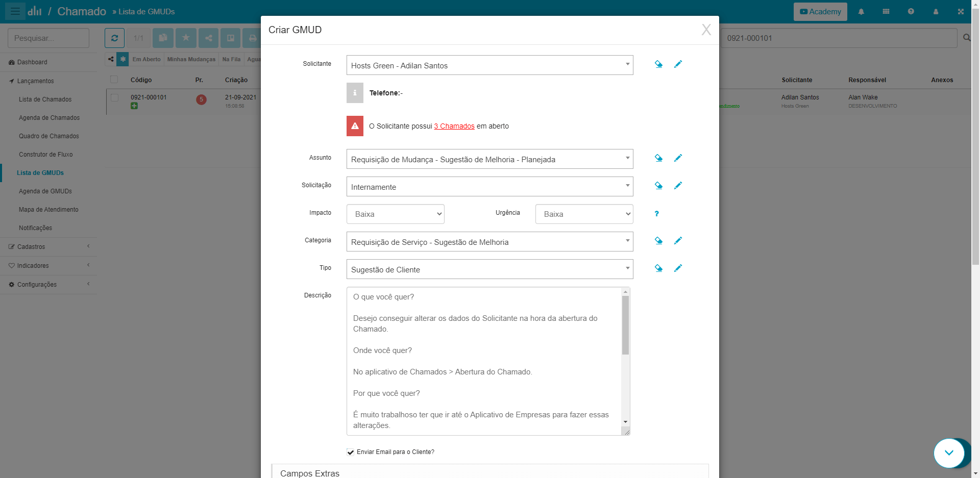Click the Descrição textarea scrollbar thumb
The image size is (980, 478).
[x=625, y=325]
